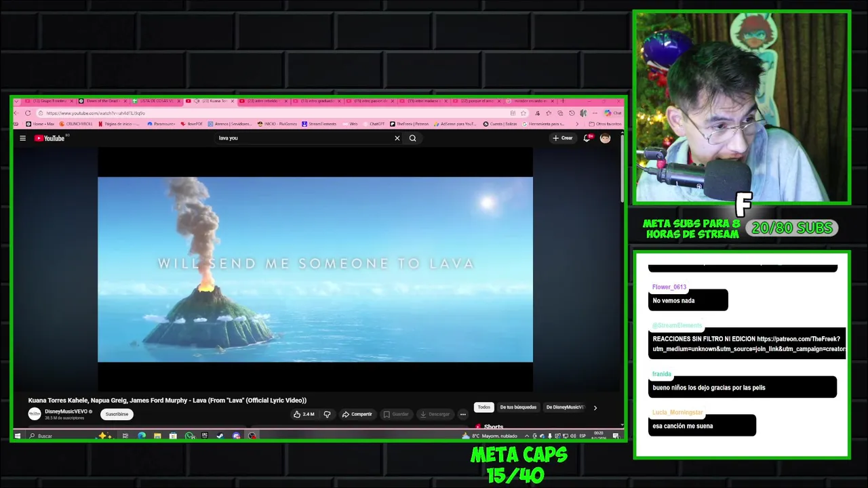This screenshot has width=868, height=488.
Task: Open a new browser tab with the plus
Action: point(562,101)
